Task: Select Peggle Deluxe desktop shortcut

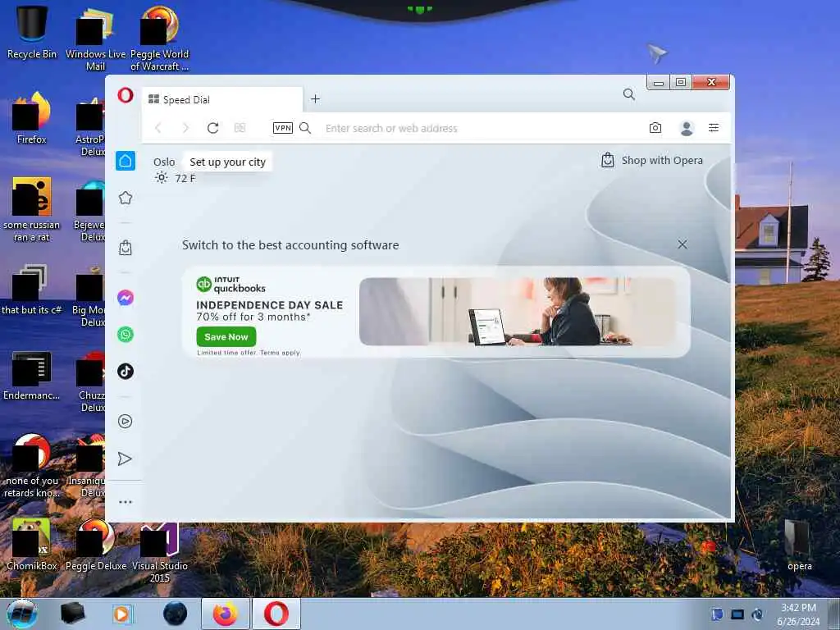Action: (x=96, y=545)
